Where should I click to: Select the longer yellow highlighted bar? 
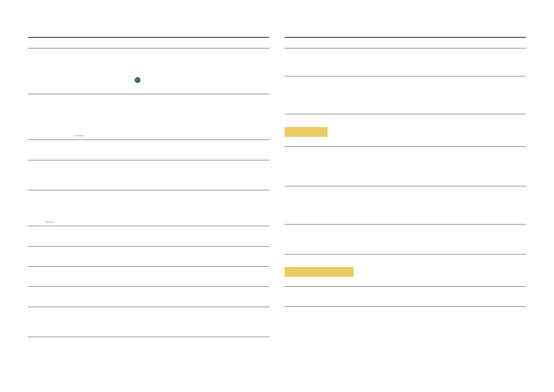click(x=318, y=272)
